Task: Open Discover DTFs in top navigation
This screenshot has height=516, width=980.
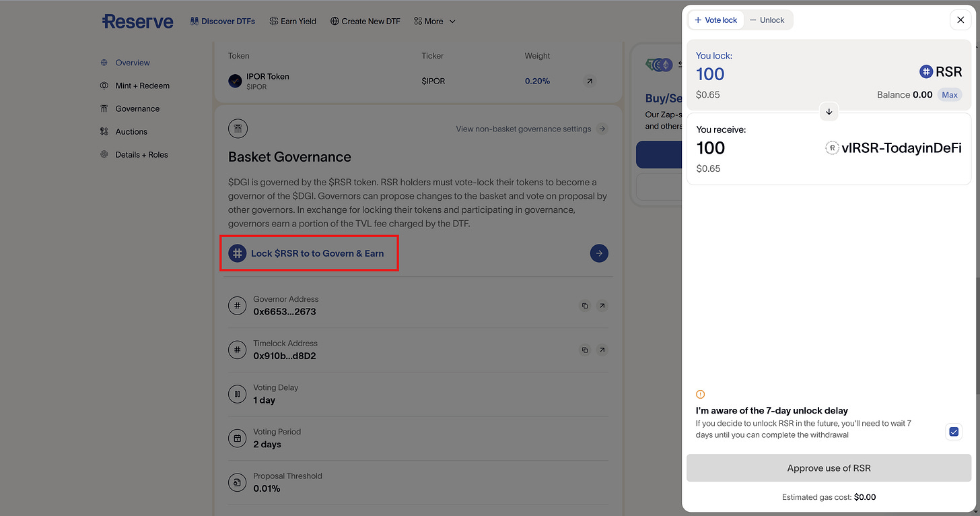Action: click(x=223, y=21)
